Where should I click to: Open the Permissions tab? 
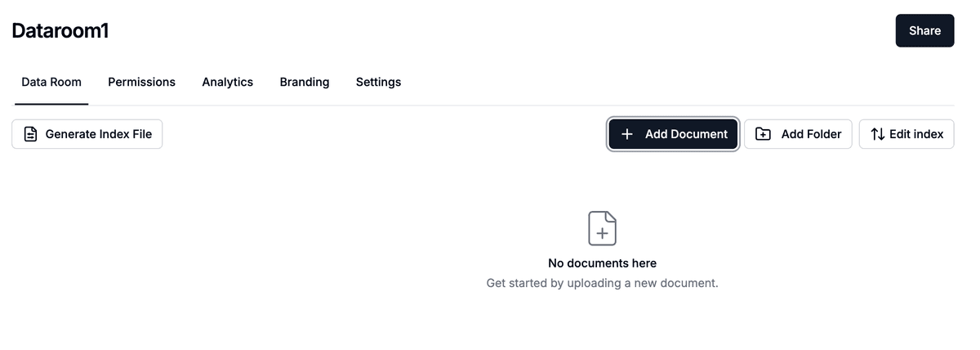[x=141, y=82]
